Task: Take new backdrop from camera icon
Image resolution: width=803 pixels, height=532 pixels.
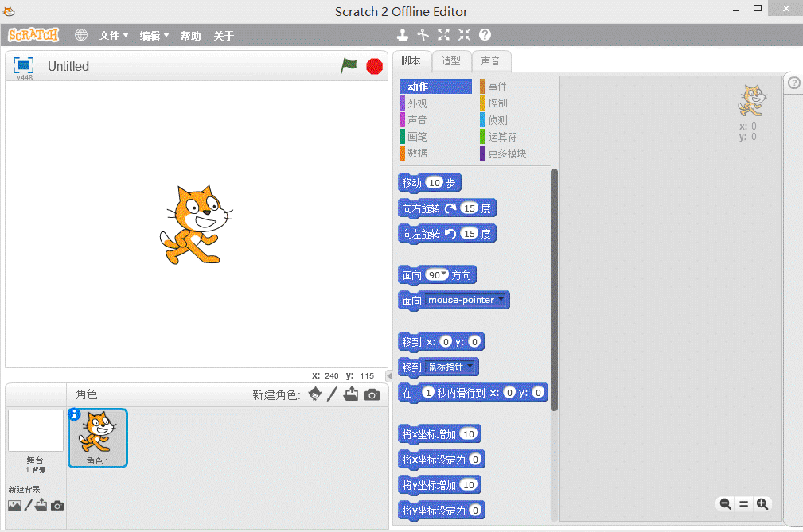Action: coord(57,506)
